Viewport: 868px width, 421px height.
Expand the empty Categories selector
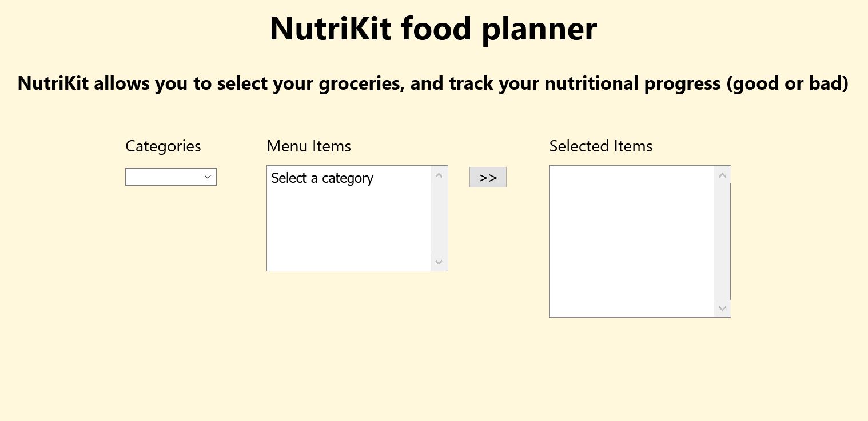171,177
